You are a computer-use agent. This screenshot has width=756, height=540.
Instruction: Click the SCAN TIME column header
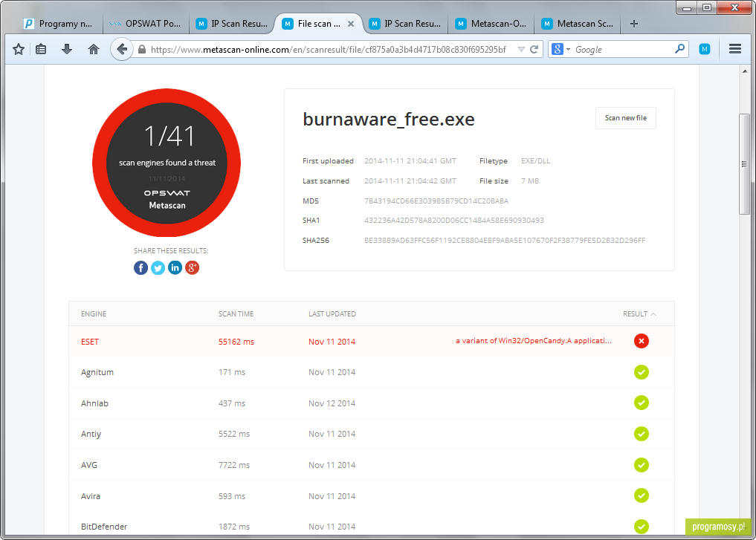236,313
